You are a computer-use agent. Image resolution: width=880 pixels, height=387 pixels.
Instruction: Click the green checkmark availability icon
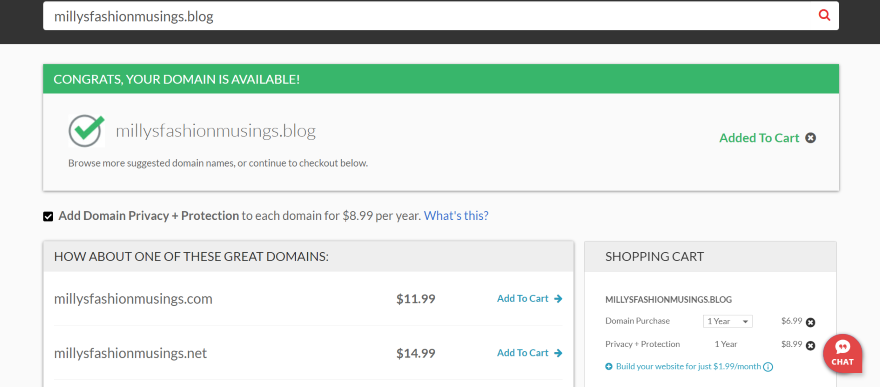pyautogui.click(x=86, y=130)
